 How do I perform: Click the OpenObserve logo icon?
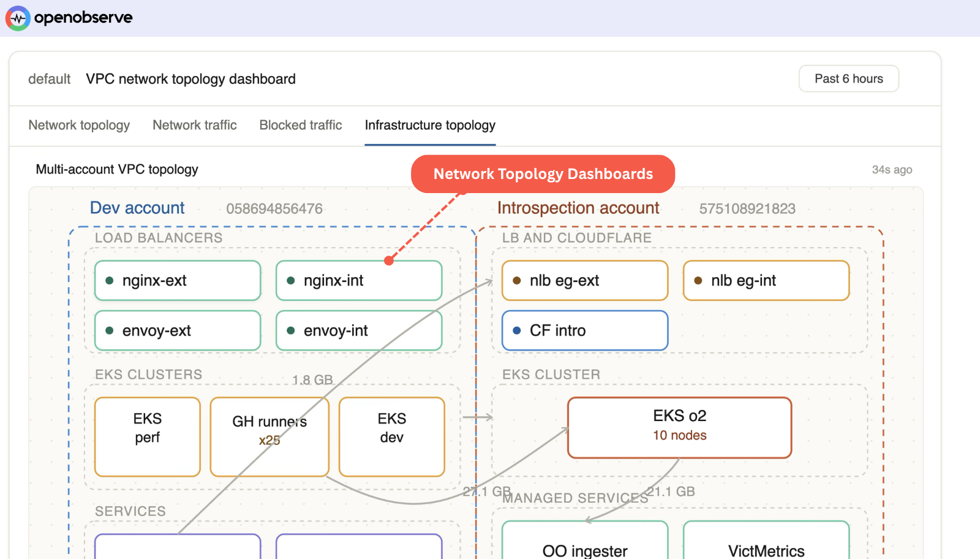click(x=18, y=18)
